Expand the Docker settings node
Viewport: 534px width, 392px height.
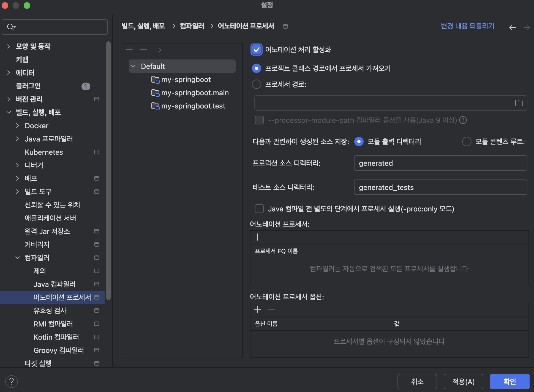pos(18,126)
